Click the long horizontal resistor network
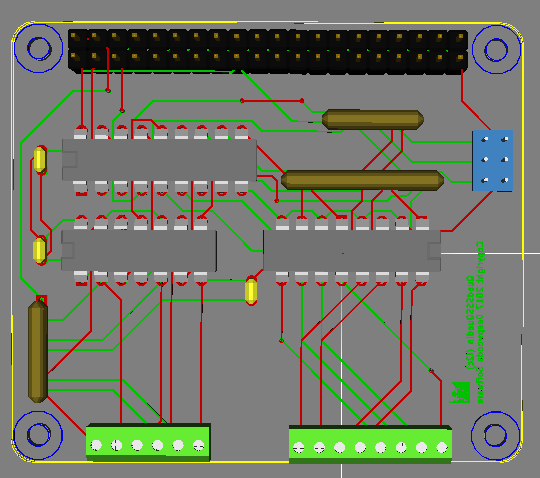 tap(362, 180)
